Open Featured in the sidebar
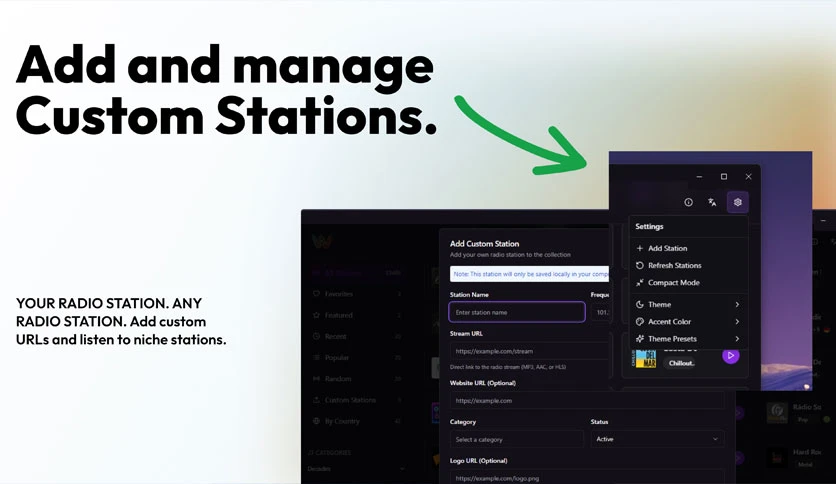836x484 pixels. click(x=357, y=315)
